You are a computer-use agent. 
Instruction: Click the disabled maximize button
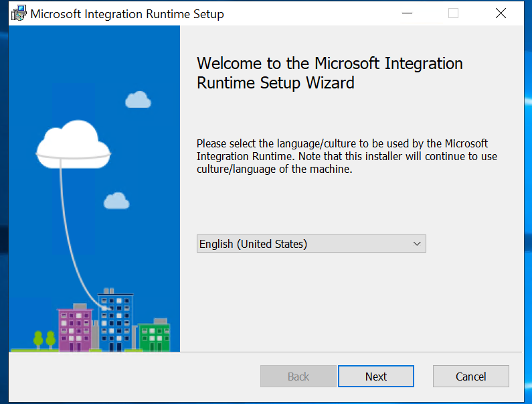coord(453,13)
